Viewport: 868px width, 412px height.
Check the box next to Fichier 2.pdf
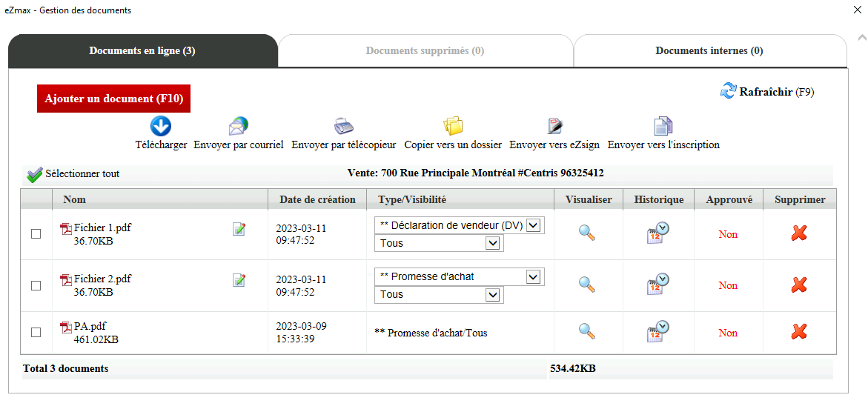pos(36,286)
